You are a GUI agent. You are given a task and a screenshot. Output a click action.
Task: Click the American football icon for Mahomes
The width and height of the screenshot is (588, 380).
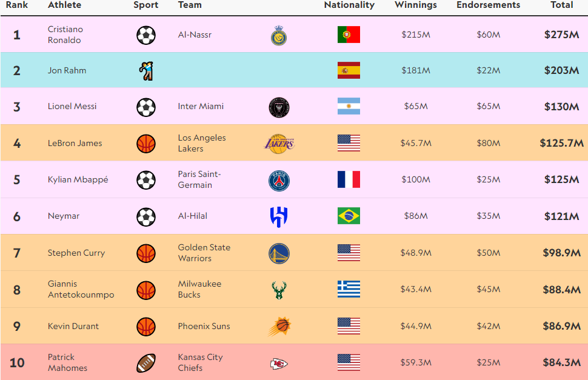[146, 363]
